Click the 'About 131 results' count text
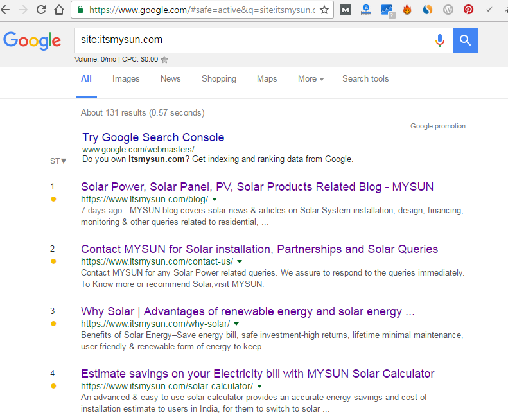 point(143,113)
